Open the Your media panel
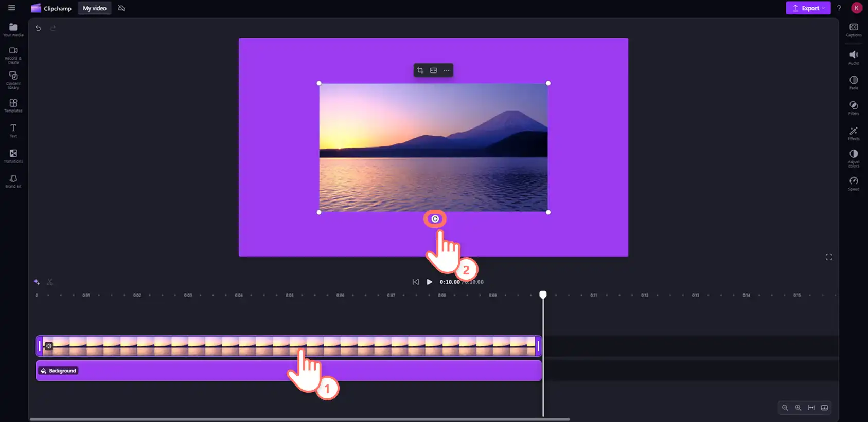Screen dimensions: 868x422 [x=13, y=30]
